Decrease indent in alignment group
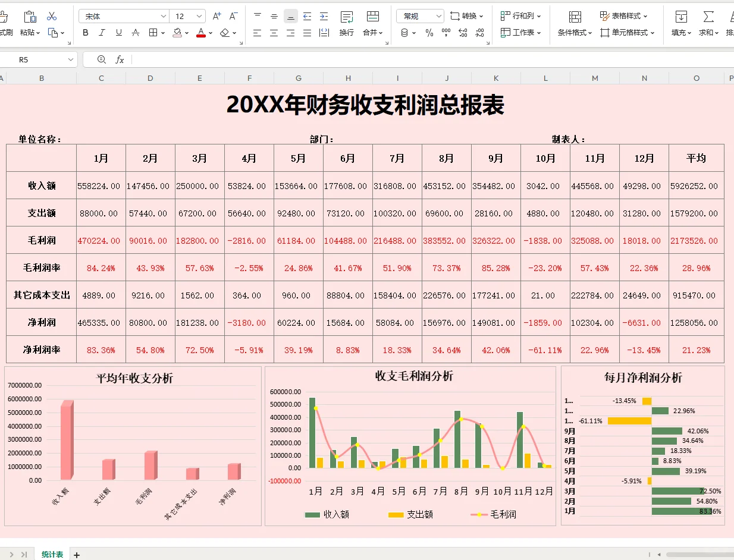Image resolution: width=734 pixels, height=560 pixels. point(307,16)
